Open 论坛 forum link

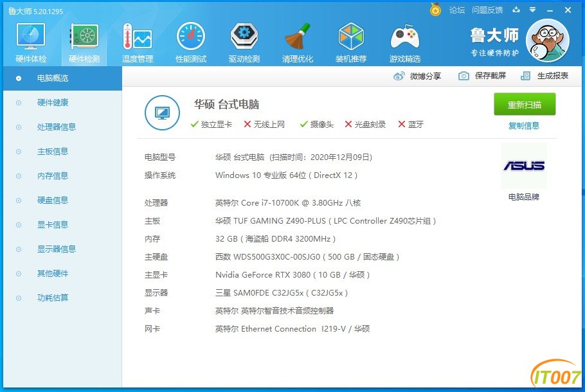457,10
